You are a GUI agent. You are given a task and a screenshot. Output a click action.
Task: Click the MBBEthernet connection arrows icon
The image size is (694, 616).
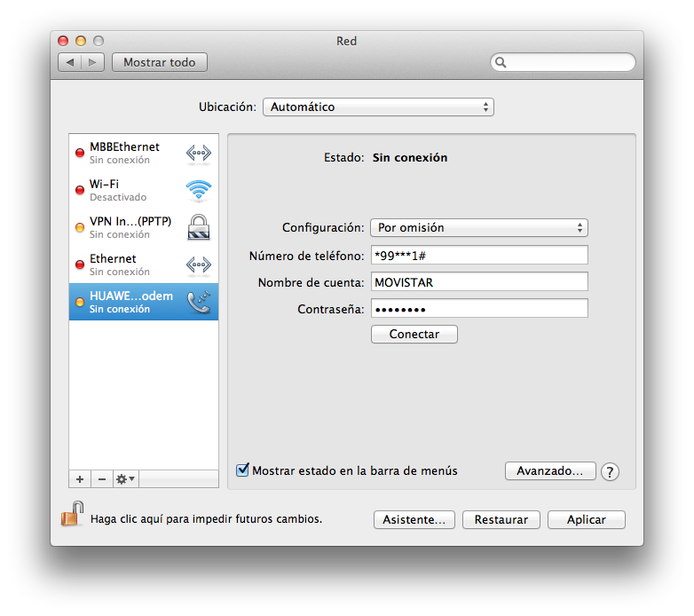click(x=198, y=154)
